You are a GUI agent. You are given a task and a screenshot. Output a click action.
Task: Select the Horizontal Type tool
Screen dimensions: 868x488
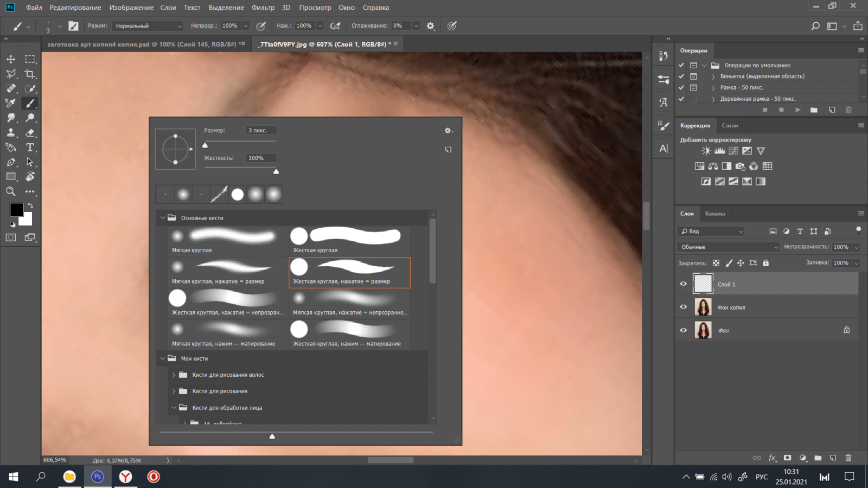click(x=30, y=147)
